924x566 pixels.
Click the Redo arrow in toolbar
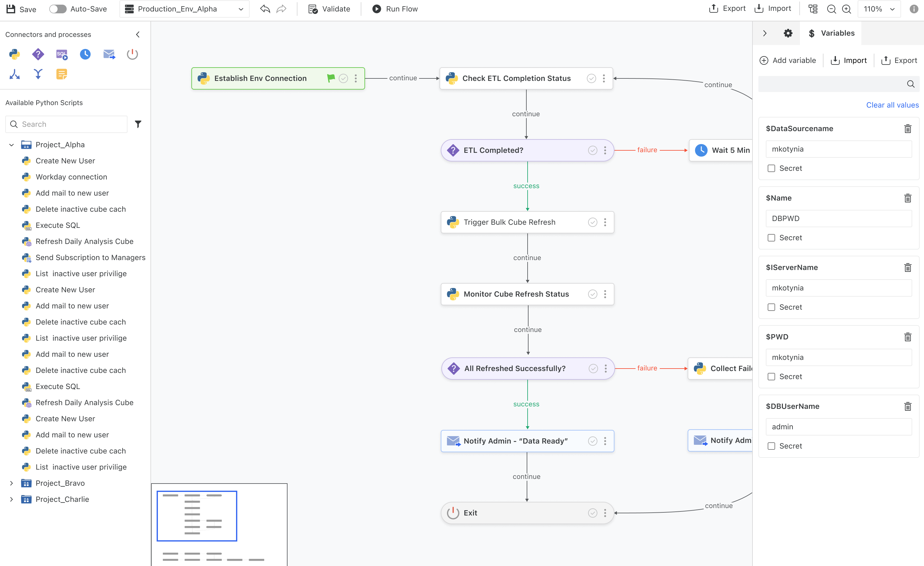(281, 9)
